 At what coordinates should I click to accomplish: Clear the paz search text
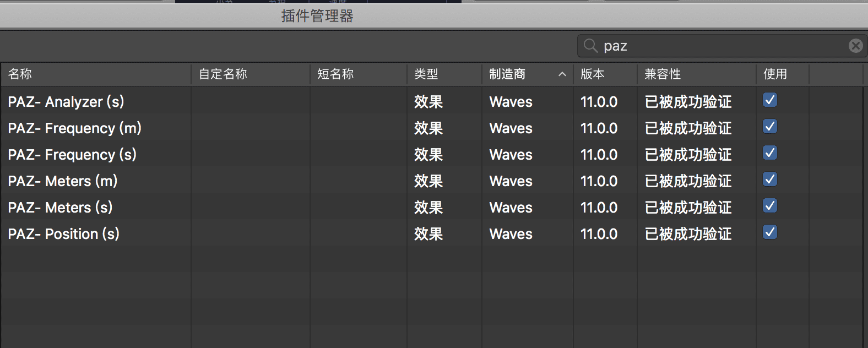[856, 46]
